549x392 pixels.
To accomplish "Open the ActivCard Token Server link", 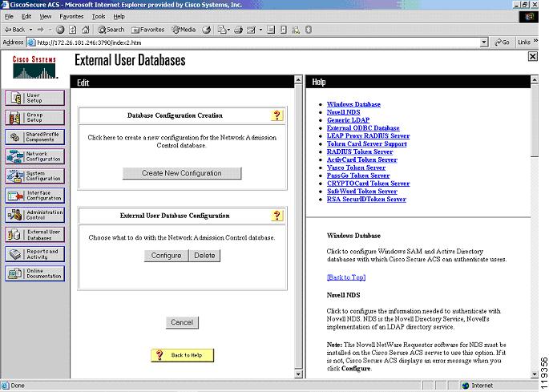I will pos(361,160).
